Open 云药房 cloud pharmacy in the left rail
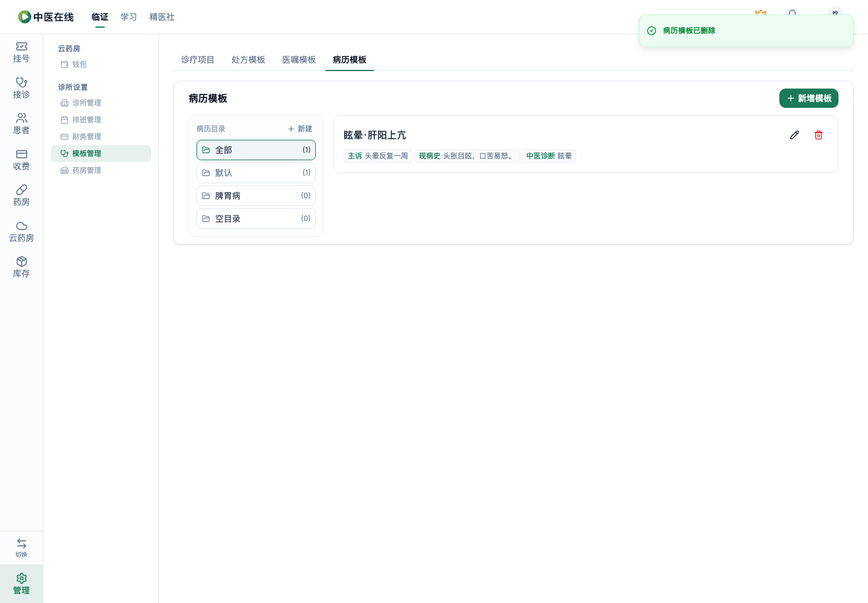This screenshot has width=868, height=603. coord(21,232)
